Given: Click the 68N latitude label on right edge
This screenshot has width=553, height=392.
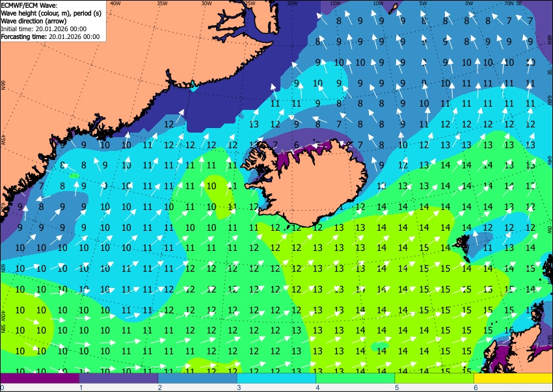Looking at the screenshot, I should tap(550, 39).
